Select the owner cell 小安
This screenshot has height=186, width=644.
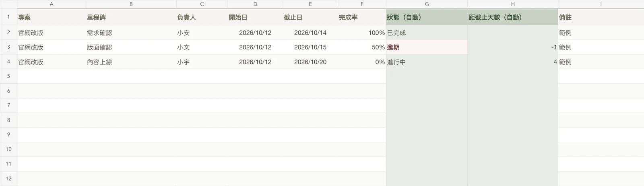202,33
